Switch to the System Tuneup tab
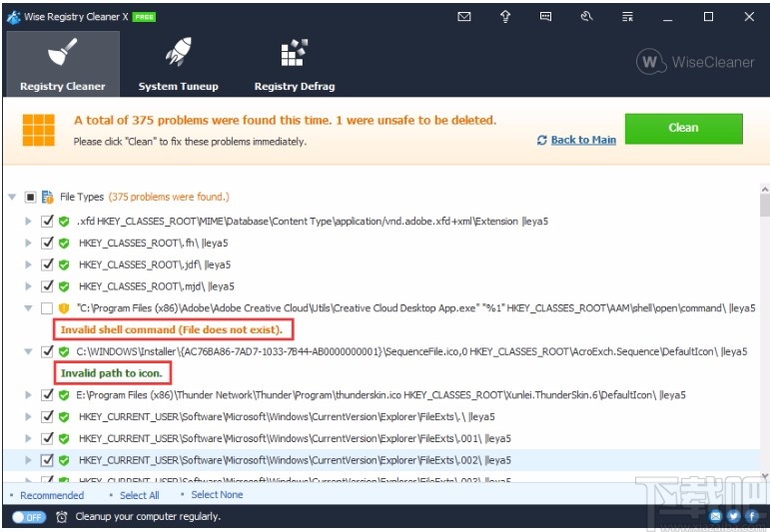Viewport: 770px width, 532px height. coord(178,64)
